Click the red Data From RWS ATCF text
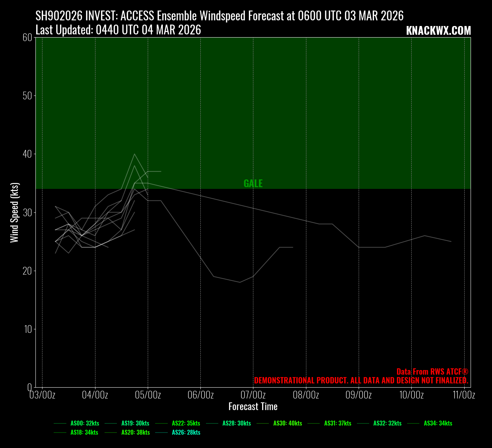 (x=432, y=372)
